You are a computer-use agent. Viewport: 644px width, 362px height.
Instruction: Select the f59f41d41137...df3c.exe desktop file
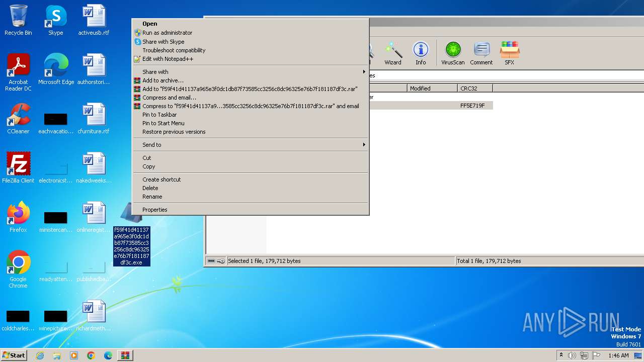[x=131, y=245]
